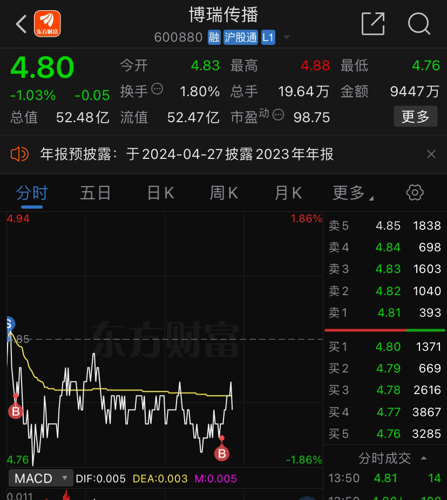Tap the DEA:0.003 indicator value
Image resolution: width=447 pixels, height=500 pixels.
point(160,479)
